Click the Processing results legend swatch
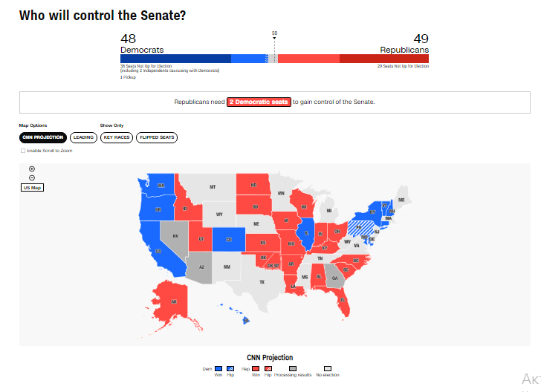541x392 pixels. (292, 368)
